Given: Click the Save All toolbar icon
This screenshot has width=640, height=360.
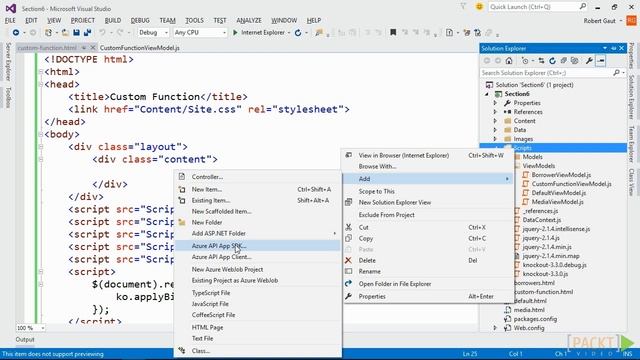Looking at the screenshot, I should pos(87,33).
